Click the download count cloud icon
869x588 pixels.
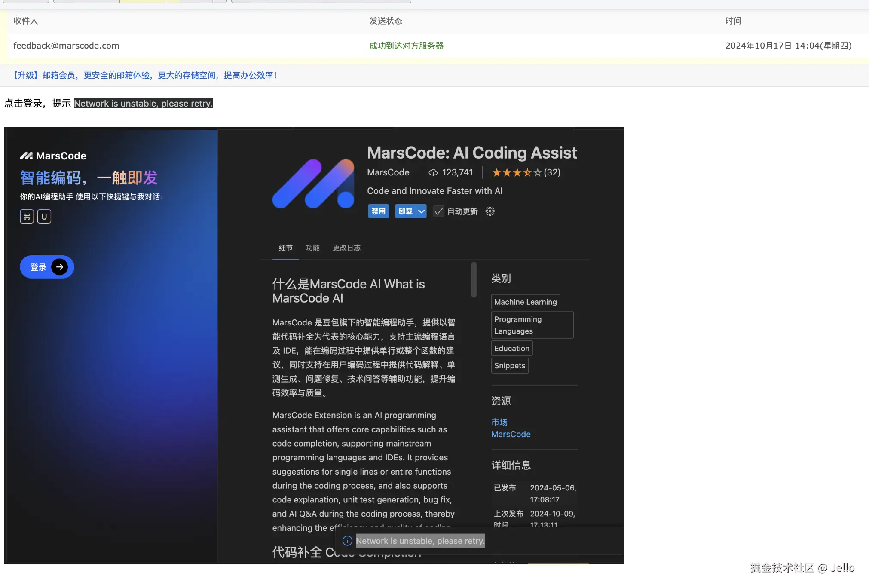(433, 172)
